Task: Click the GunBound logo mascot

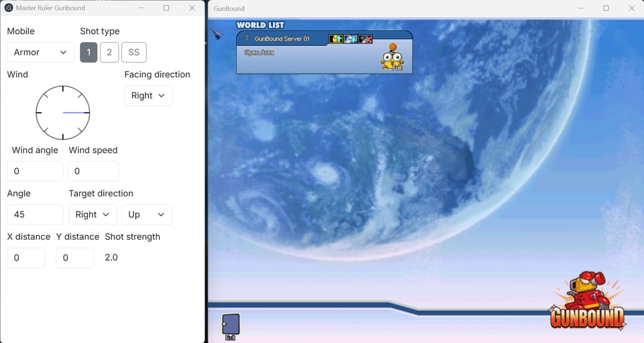Action: [x=587, y=301]
